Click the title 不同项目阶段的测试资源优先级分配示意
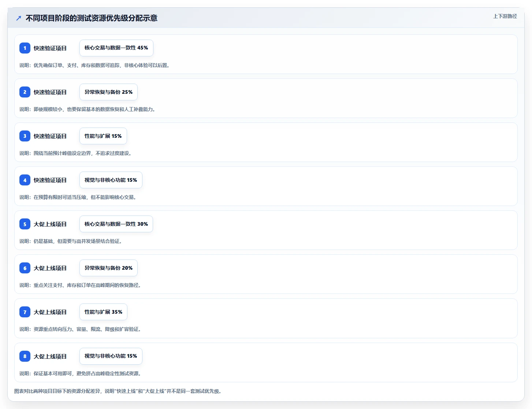532x409 pixels. pyautogui.click(x=92, y=18)
